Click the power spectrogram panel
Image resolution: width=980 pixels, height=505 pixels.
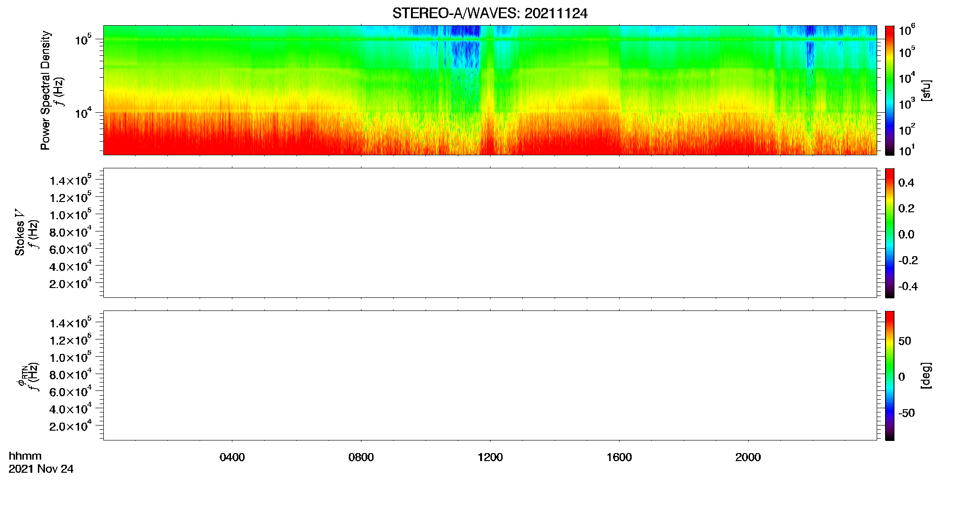(x=490, y=90)
